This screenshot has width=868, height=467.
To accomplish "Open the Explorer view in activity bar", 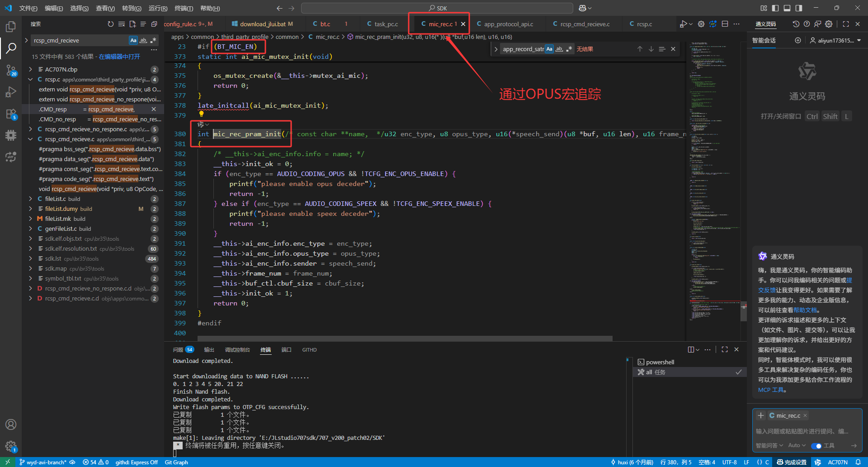I will 11,27.
